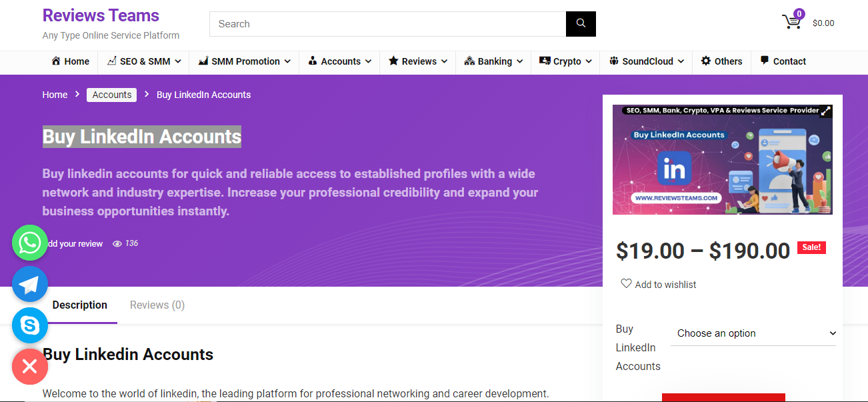Click the Reviews Teams site logo
Screen dimensions: 868x402
coord(101,15)
